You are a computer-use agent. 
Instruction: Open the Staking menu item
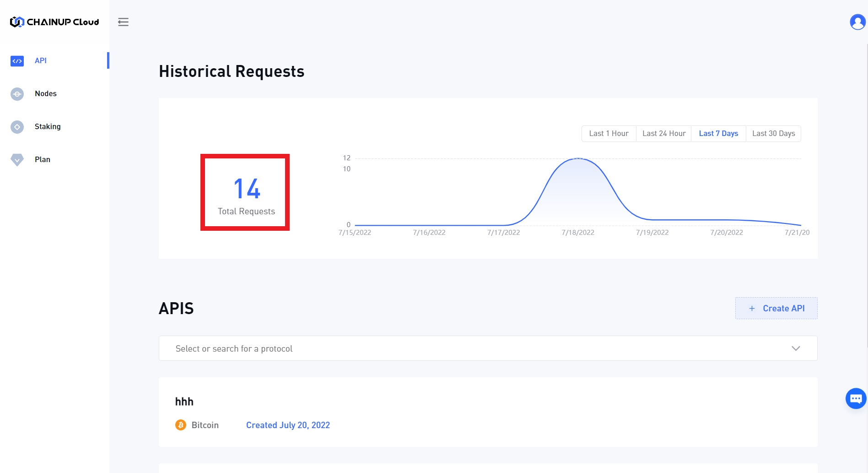click(48, 126)
